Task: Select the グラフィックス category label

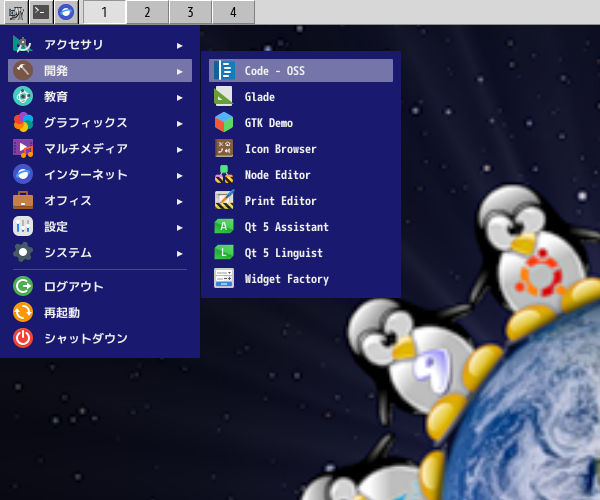Action: point(86,122)
